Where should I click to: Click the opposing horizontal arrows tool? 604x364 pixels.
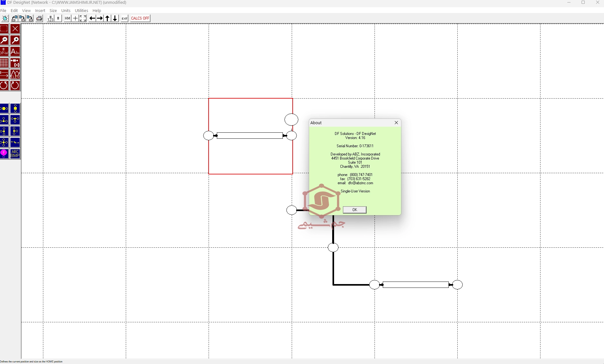point(4,74)
